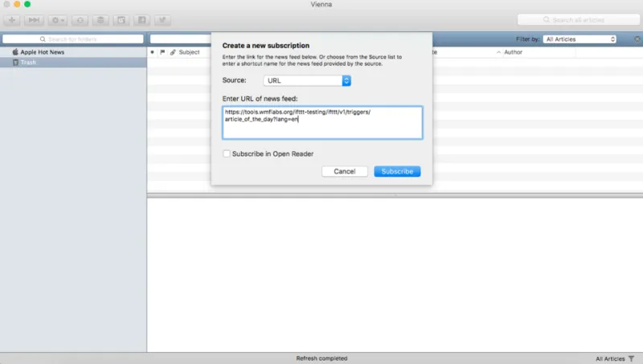Screen dimensions: 643x364
Task: Close the filter bar with the X icon
Action: coord(637,39)
